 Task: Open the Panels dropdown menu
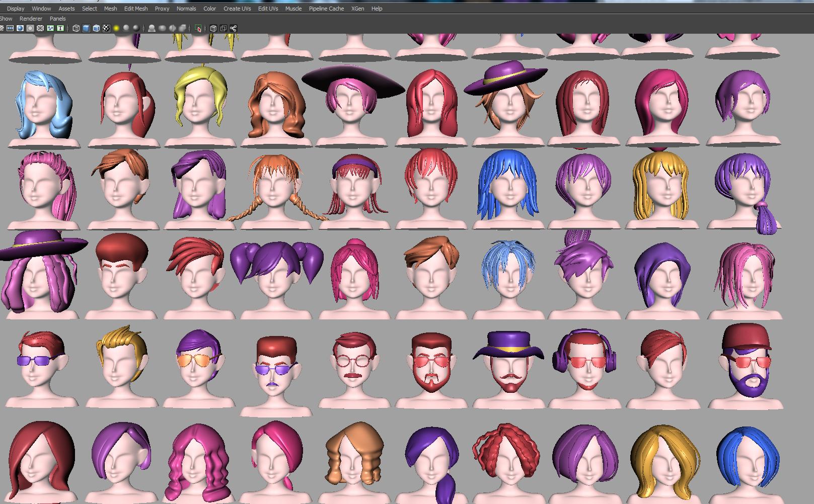(57, 19)
